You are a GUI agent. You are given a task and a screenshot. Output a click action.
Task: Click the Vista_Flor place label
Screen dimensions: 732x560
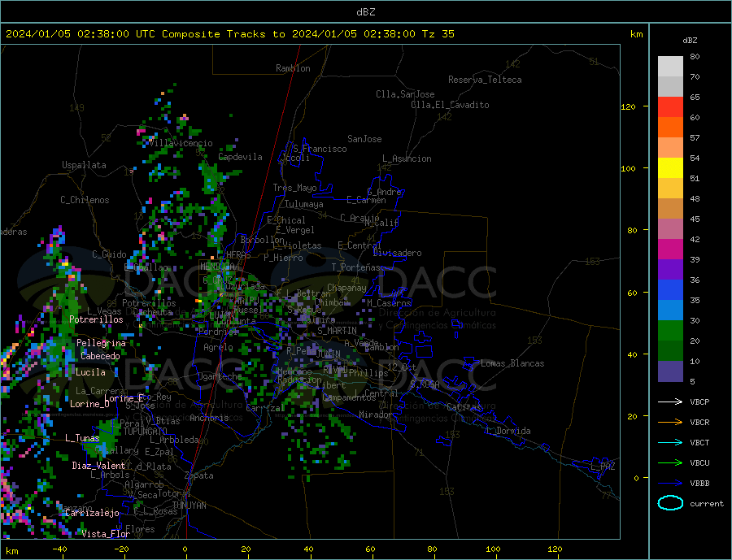[106, 534]
